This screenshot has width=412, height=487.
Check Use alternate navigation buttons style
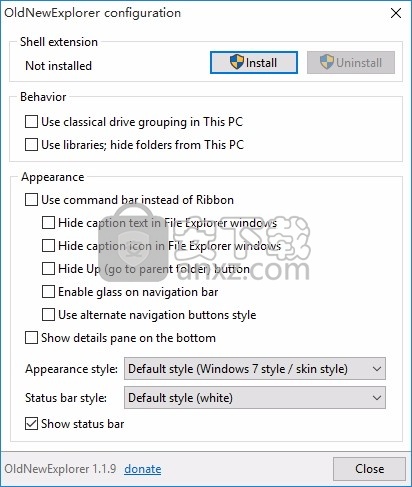(x=48, y=315)
